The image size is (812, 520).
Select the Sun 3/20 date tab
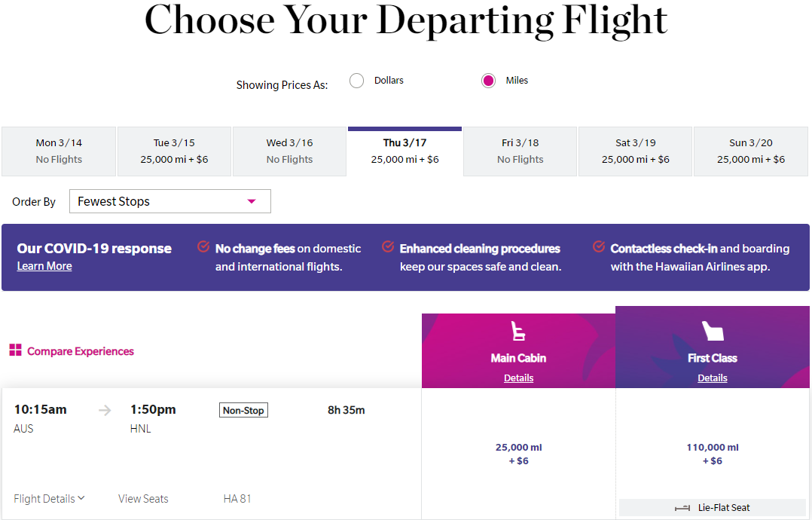[750, 151]
